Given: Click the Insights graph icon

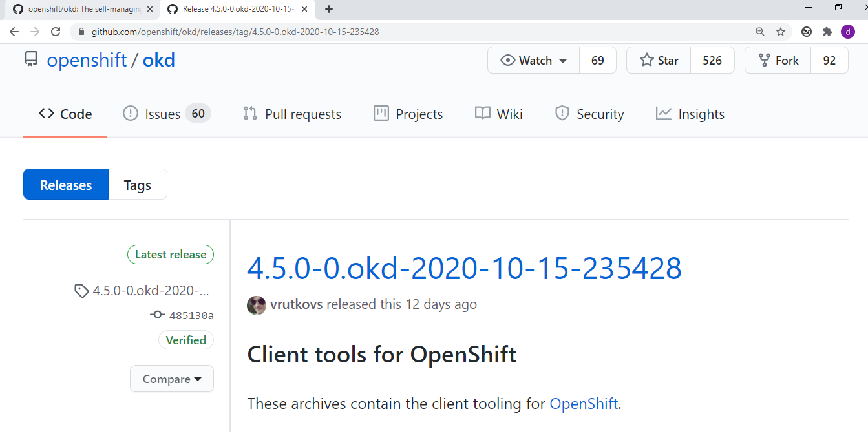Looking at the screenshot, I should tap(664, 114).
